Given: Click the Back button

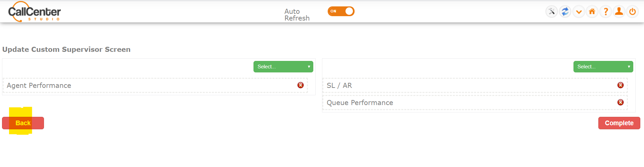Looking at the screenshot, I should click(23, 123).
